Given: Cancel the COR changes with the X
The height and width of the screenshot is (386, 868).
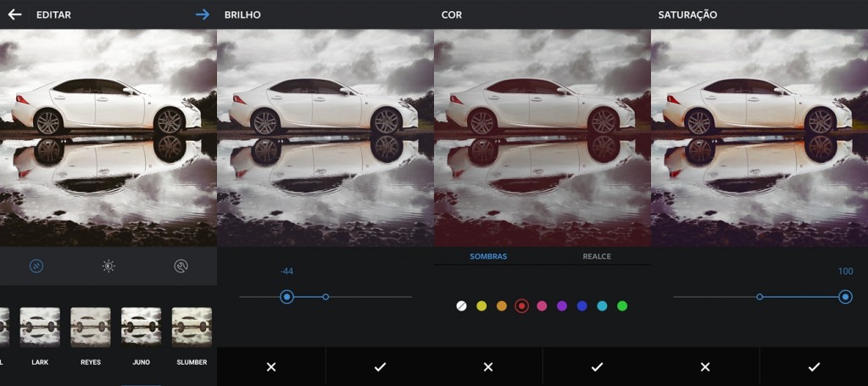Looking at the screenshot, I should (488, 366).
